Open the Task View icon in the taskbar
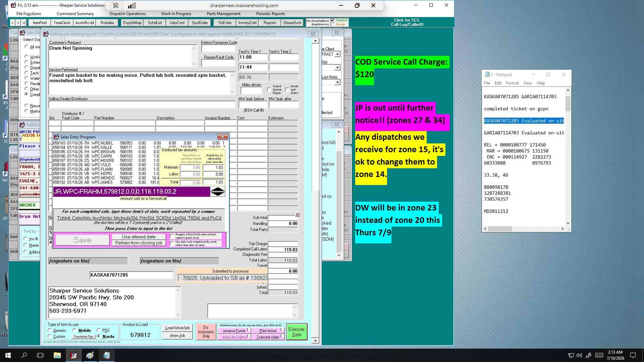 pyautogui.click(x=40, y=355)
